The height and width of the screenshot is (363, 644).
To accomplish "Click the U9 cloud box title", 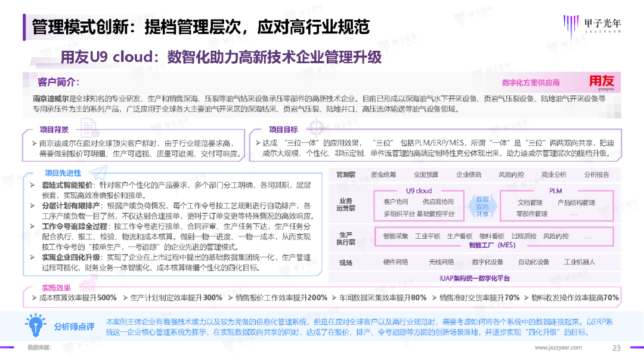I will coord(419,190).
